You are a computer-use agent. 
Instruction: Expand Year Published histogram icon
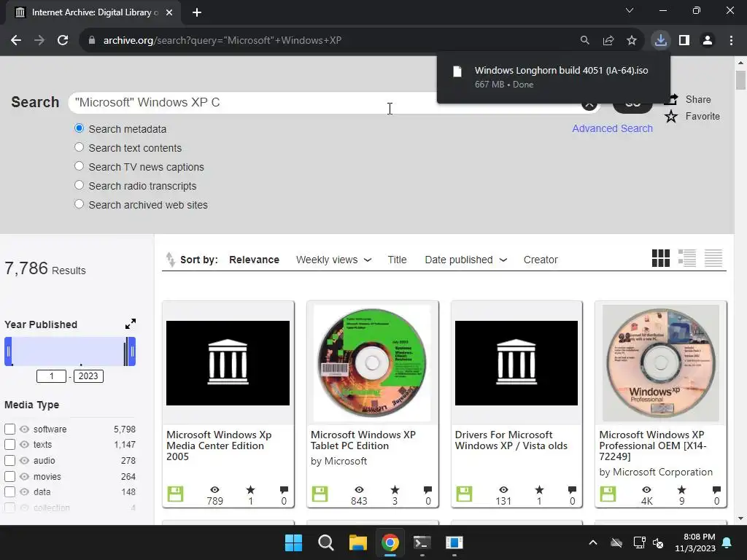coord(131,324)
